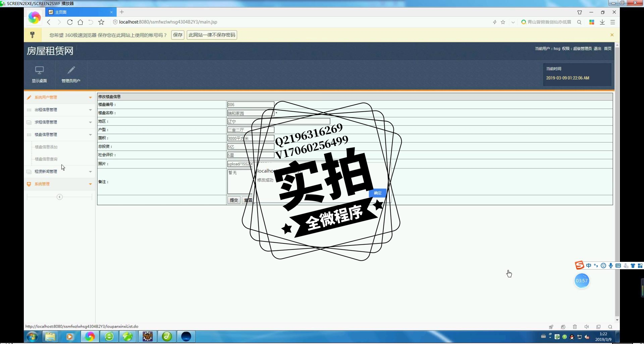
Task: Click the 360 browser taskbar icon
Action: [x=90, y=337]
